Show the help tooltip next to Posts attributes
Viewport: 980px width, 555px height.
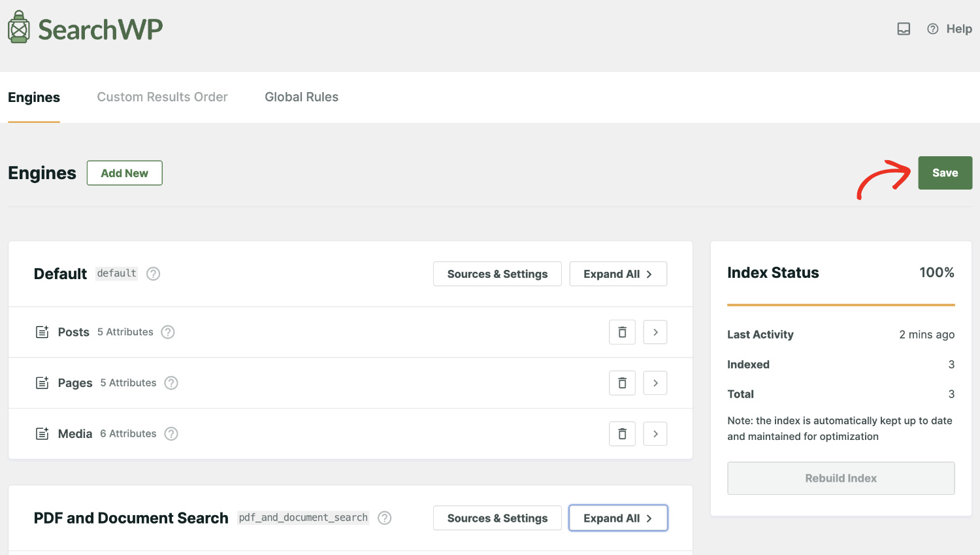(167, 332)
